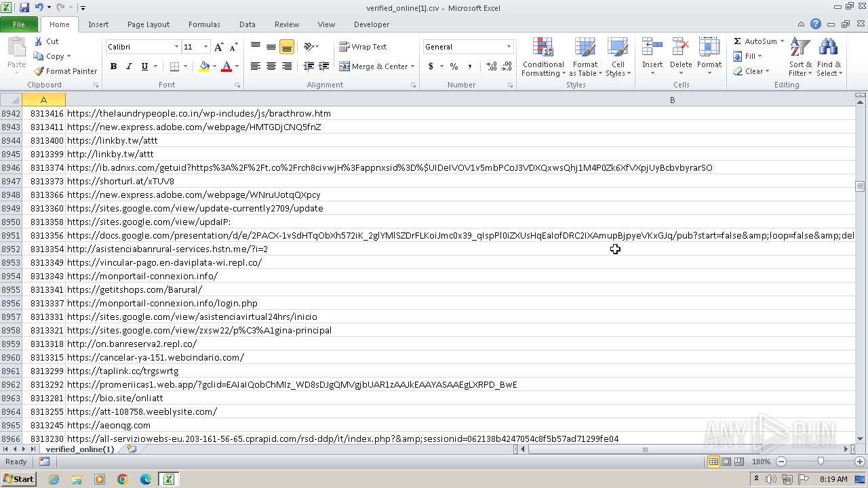
Task: Apply Comma Style format
Action: 469,66
